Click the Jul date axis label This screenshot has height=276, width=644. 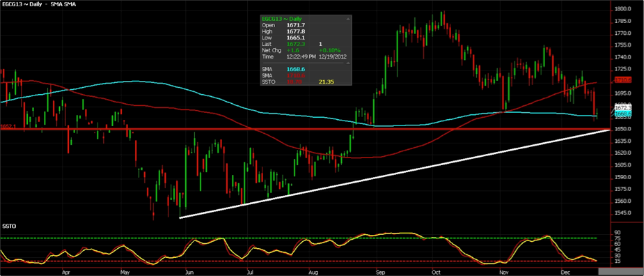[x=250, y=272]
